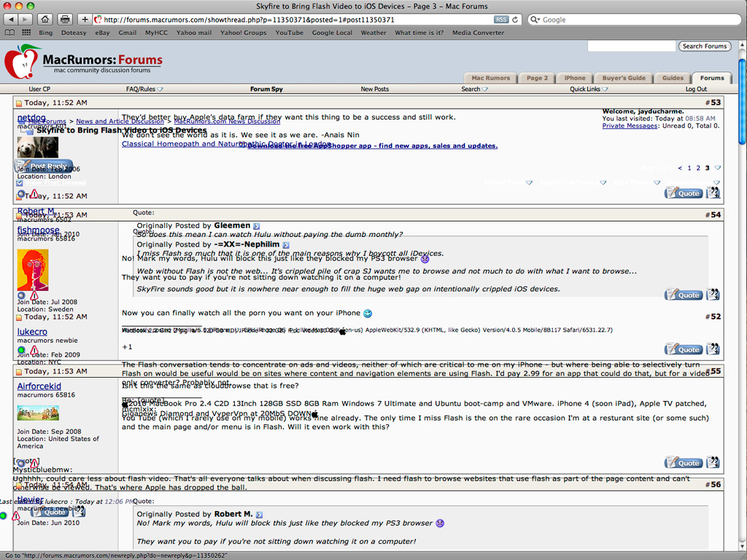Viewport: 747px width, 560px height.
Task: Open page-jump dropdown arrow after page 3
Action: (718, 168)
